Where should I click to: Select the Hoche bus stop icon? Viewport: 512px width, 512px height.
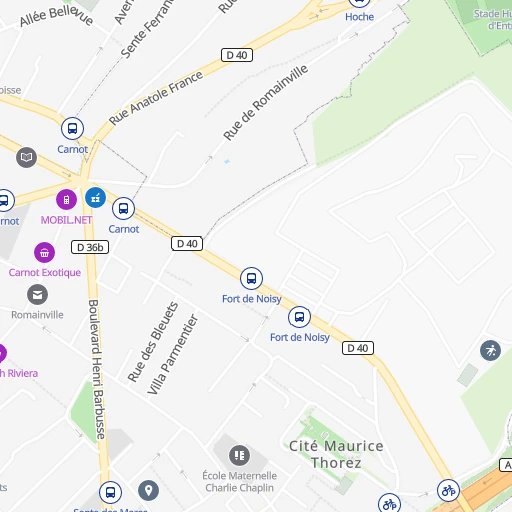[359, 2]
